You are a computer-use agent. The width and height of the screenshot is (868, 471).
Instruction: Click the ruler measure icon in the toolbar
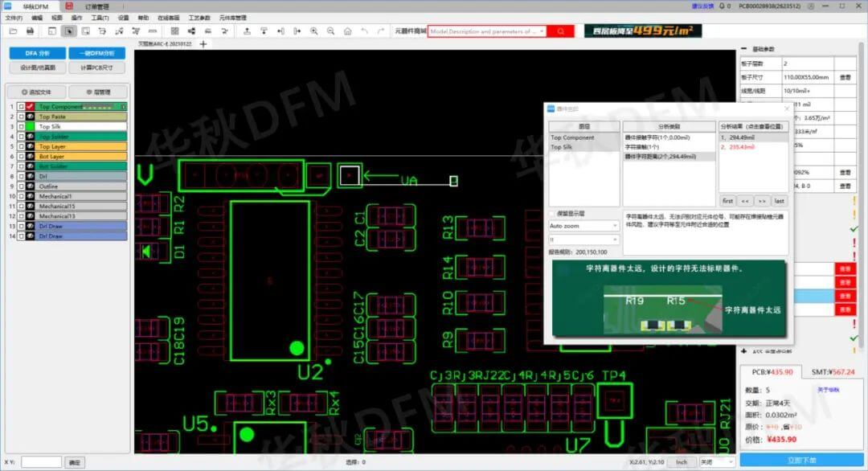pos(152,31)
